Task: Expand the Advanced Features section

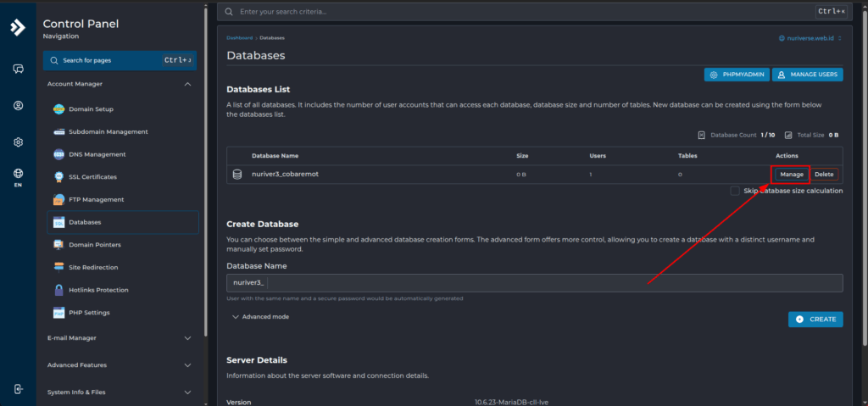Action: coord(187,365)
